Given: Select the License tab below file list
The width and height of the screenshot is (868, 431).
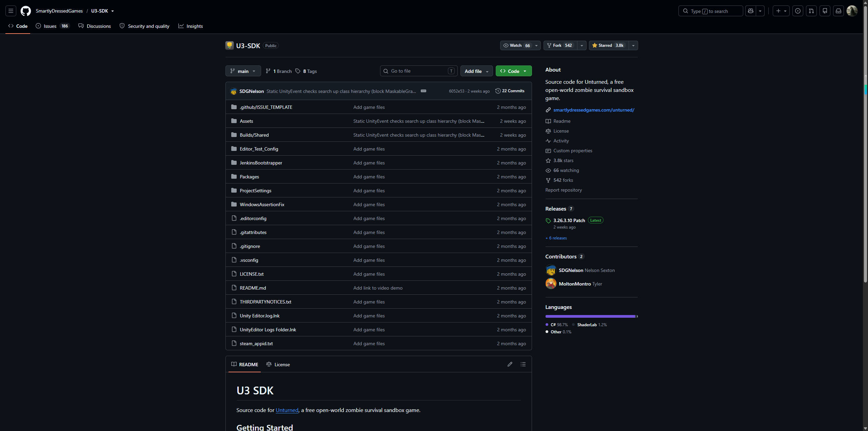Looking at the screenshot, I should [x=278, y=364].
